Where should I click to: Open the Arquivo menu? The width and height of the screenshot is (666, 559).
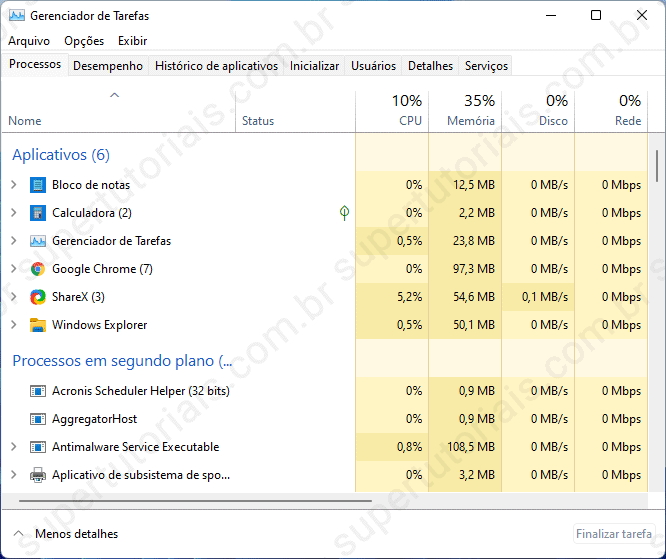click(x=29, y=41)
